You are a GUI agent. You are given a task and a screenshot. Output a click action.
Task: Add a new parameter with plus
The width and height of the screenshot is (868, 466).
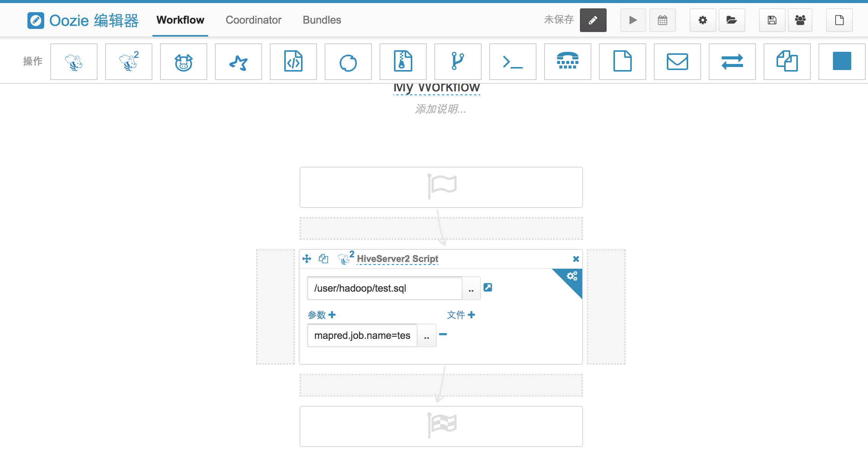click(332, 315)
